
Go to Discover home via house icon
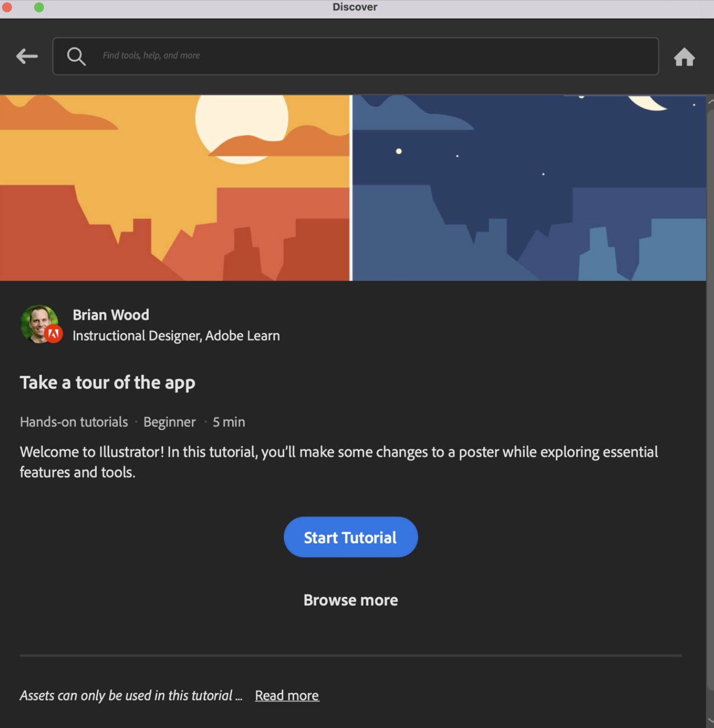click(x=684, y=57)
